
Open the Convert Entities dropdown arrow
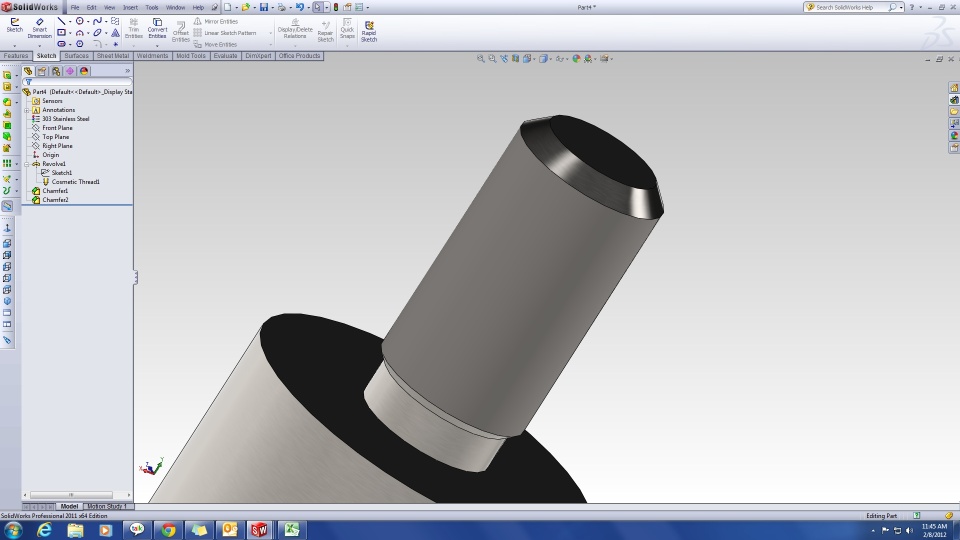pos(157,45)
